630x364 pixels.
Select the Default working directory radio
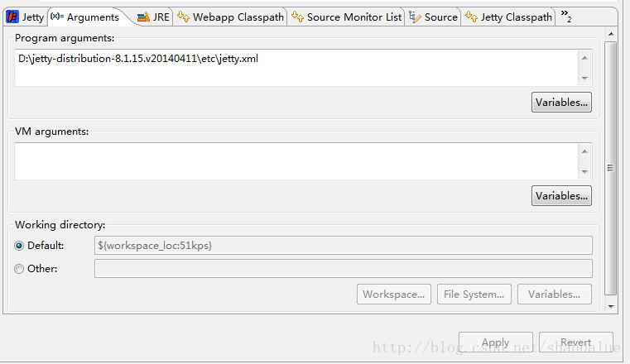[19, 246]
